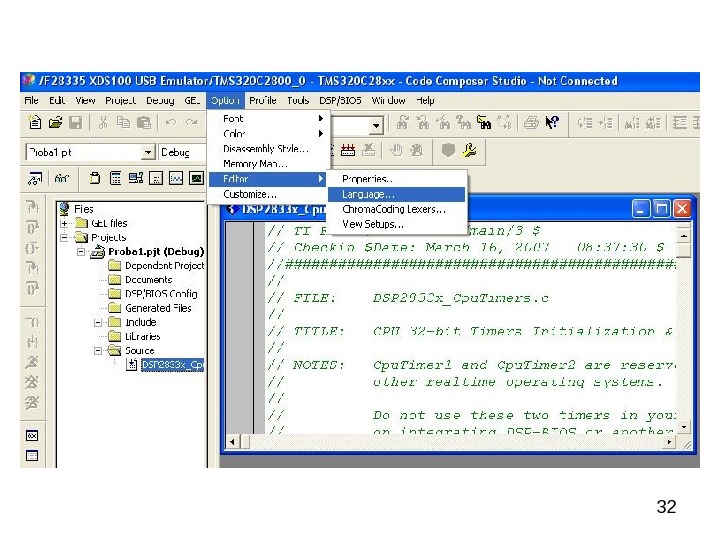Open the DSP/BIOS menu
Viewport: 720px width, 540px height.
340,101
